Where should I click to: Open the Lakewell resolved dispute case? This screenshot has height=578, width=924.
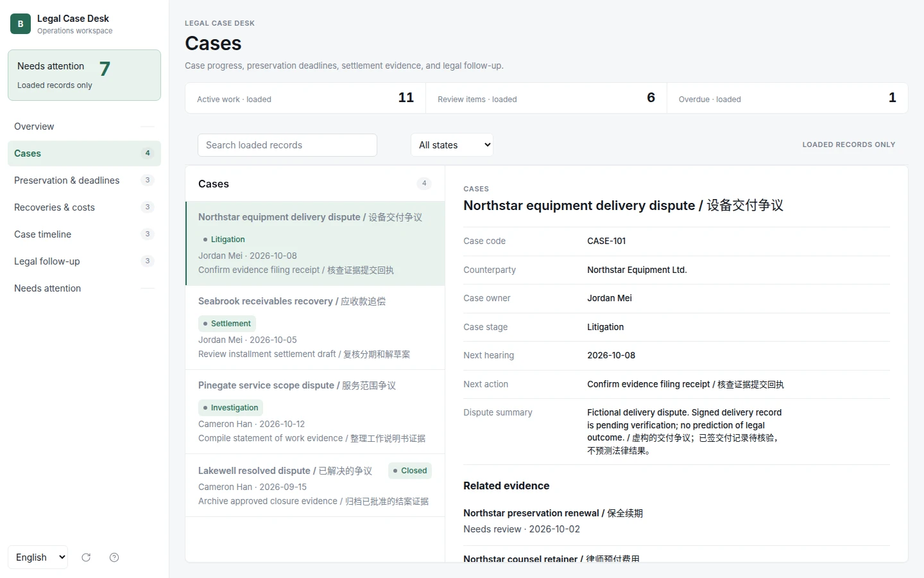click(x=315, y=486)
